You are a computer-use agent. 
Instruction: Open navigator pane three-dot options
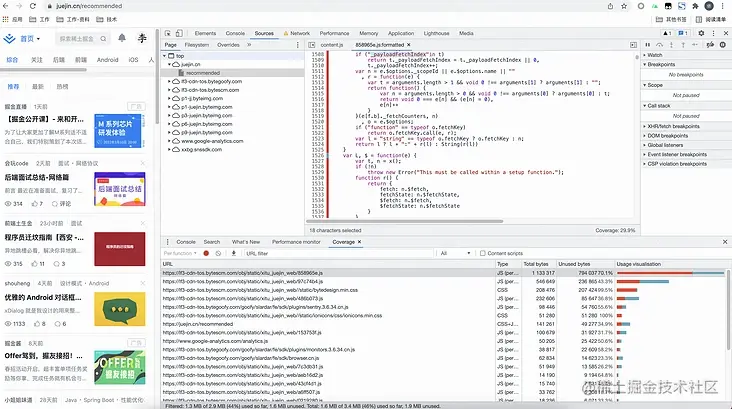[298, 45]
